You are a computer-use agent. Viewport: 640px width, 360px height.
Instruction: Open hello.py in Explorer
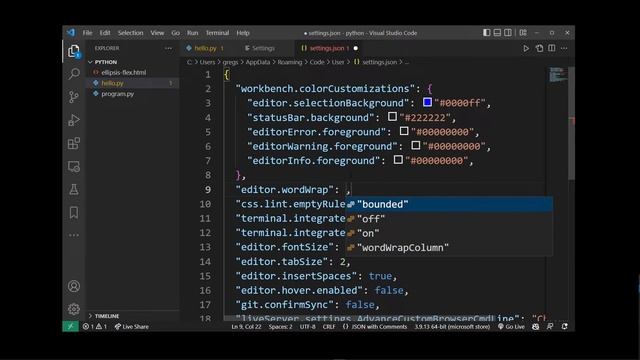point(112,83)
